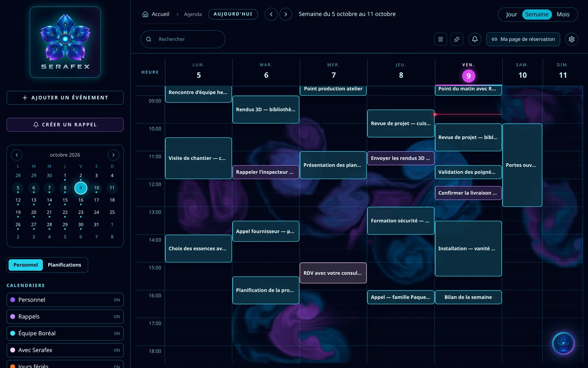
Task: Open the Rappeler l'inspecteur reminder
Action: [x=266, y=172]
